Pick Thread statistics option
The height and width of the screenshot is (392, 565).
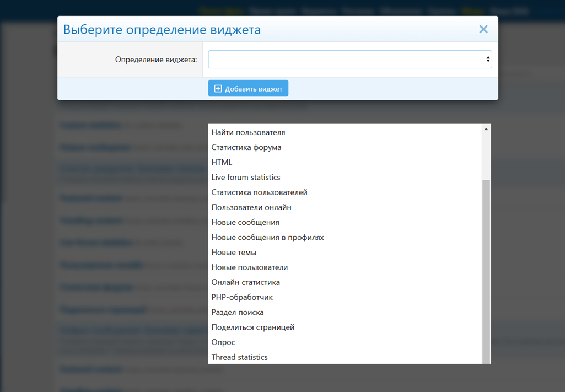point(239,357)
